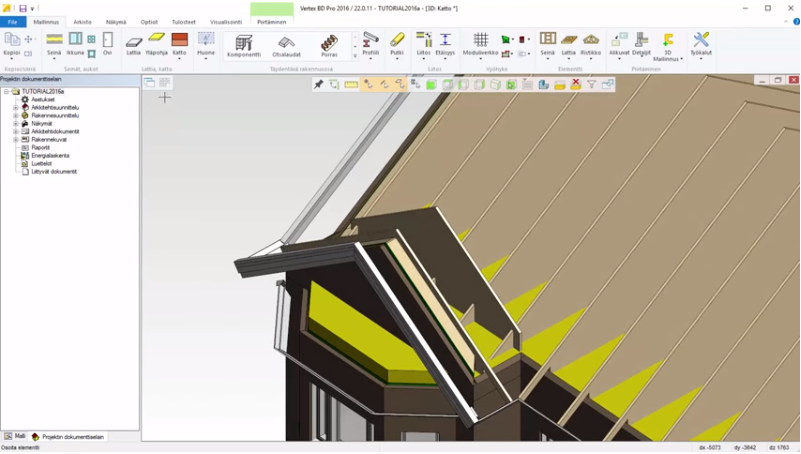Viewport: 801px width, 454px height.
Task: Toggle the pin icon in view toolbar
Action: (x=318, y=85)
